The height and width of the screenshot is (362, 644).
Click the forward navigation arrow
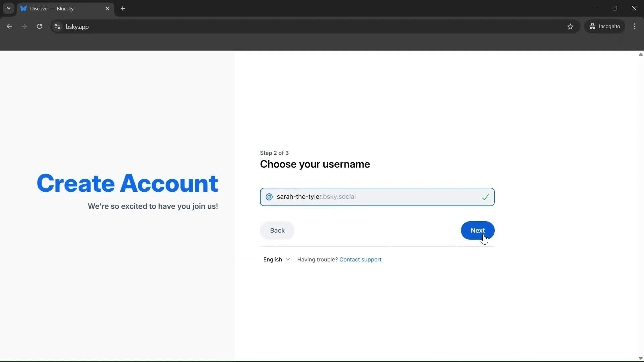24,26
